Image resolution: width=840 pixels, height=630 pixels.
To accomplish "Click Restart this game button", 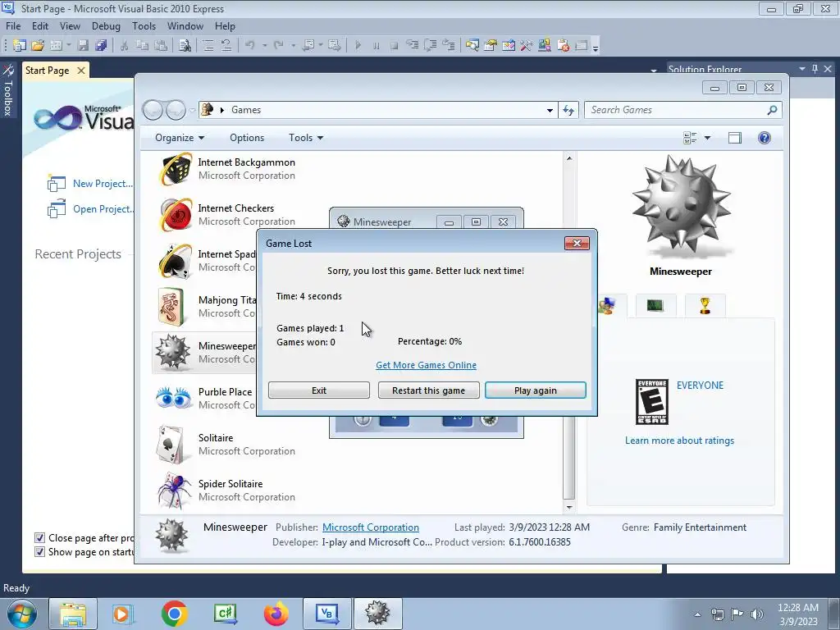I will (428, 390).
